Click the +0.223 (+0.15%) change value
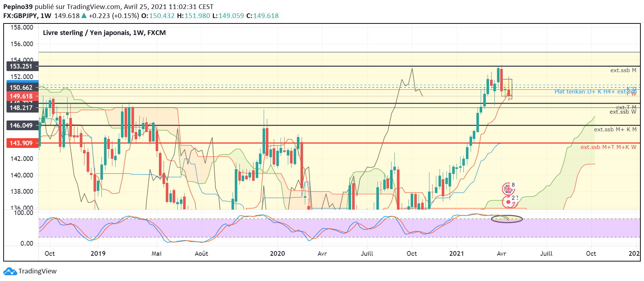Viewport: 644px width, 281px height. 114,16
